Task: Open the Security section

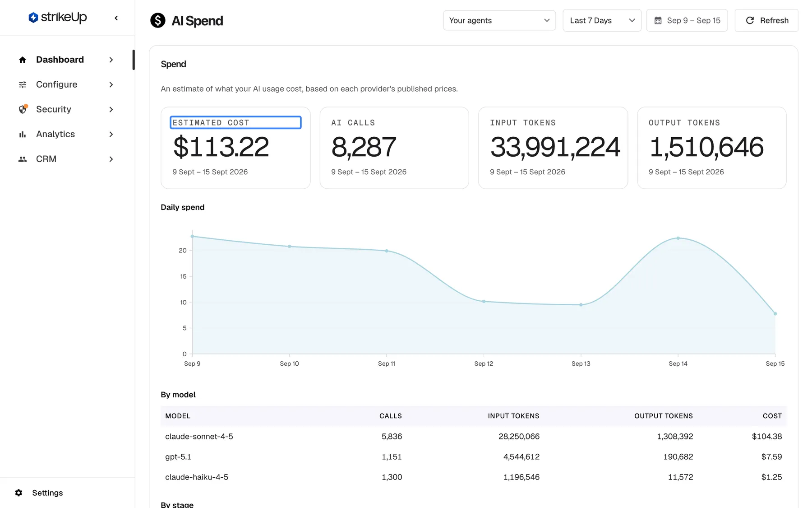Action: tap(66, 109)
